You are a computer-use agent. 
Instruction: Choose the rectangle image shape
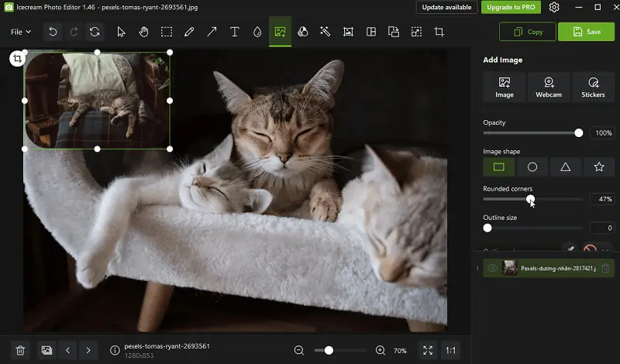[499, 167]
